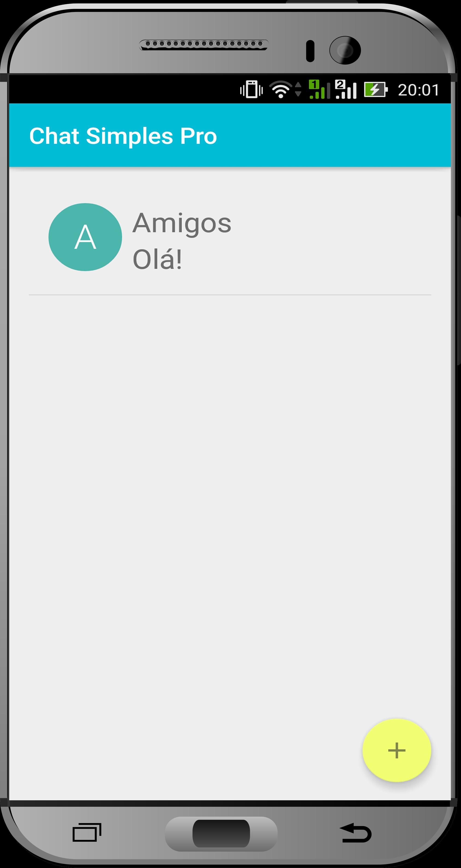Click the Chat Simples Pro title
This screenshot has width=461, height=868.
[x=123, y=136]
